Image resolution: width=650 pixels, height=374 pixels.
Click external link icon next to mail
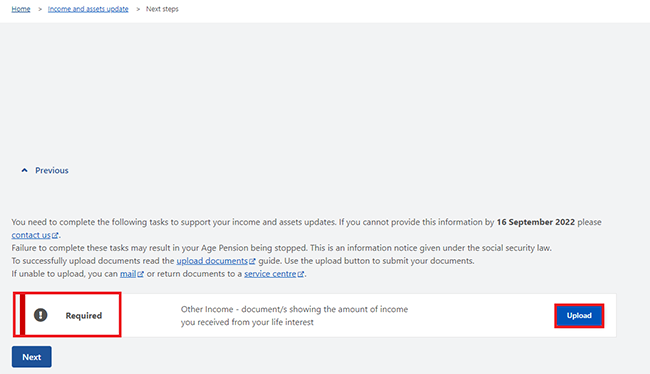pyautogui.click(x=141, y=274)
